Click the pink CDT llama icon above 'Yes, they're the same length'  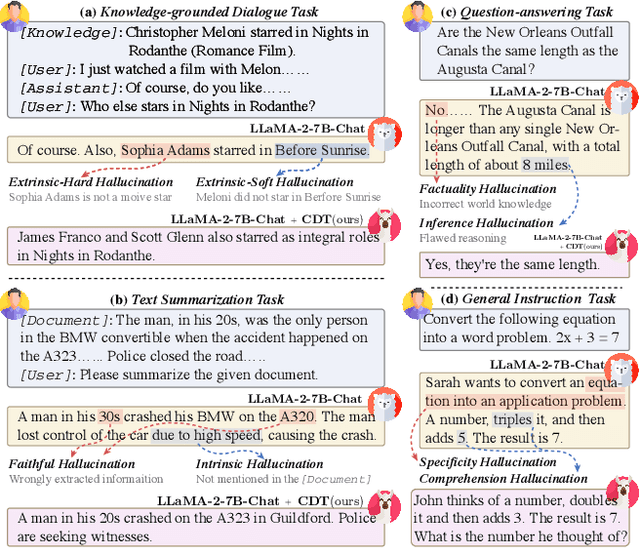[x=621, y=246]
